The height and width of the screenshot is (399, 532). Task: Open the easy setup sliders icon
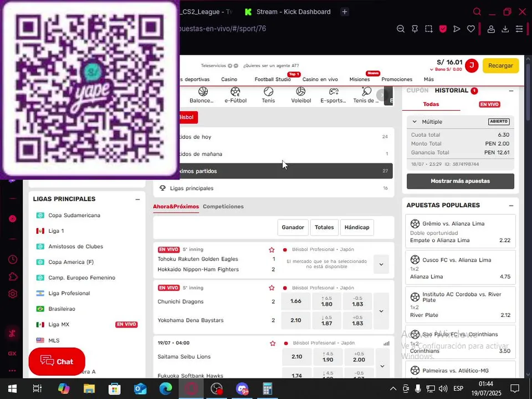[x=519, y=29]
